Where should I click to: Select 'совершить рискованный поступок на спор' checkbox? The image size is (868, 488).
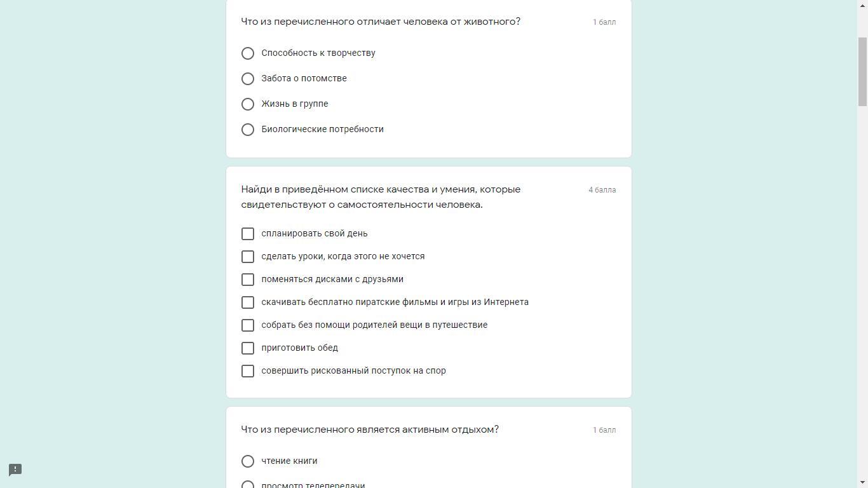248,371
